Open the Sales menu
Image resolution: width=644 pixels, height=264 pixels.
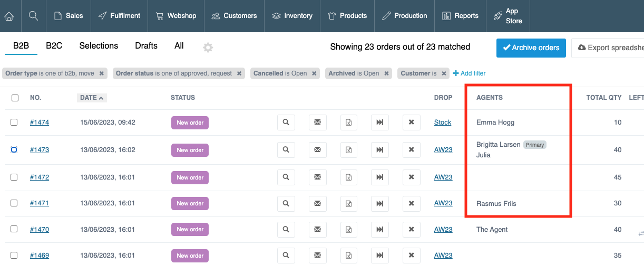tap(69, 16)
